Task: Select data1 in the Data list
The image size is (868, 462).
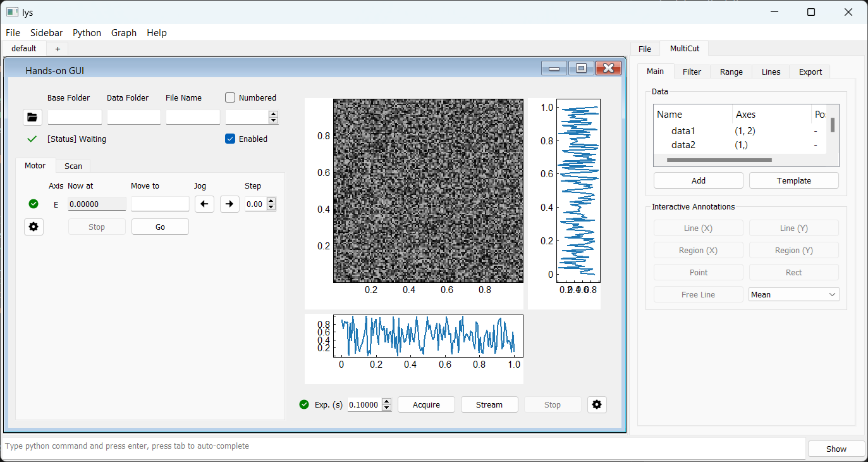Action: (683, 131)
